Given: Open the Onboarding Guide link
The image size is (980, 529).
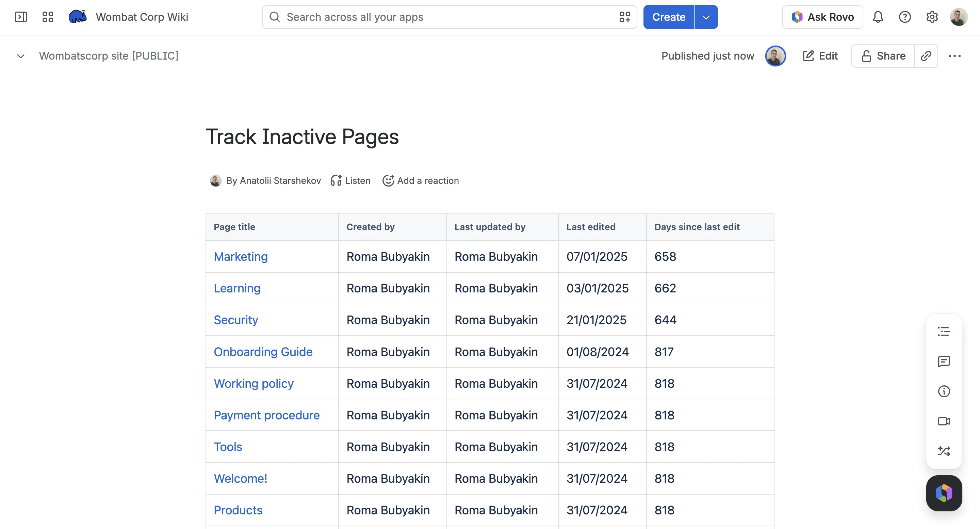Looking at the screenshot, I should 263,352.
